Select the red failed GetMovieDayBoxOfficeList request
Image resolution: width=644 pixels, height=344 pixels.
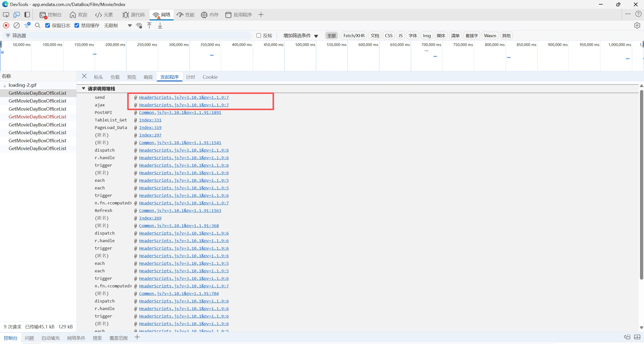[x=37, y=117]
